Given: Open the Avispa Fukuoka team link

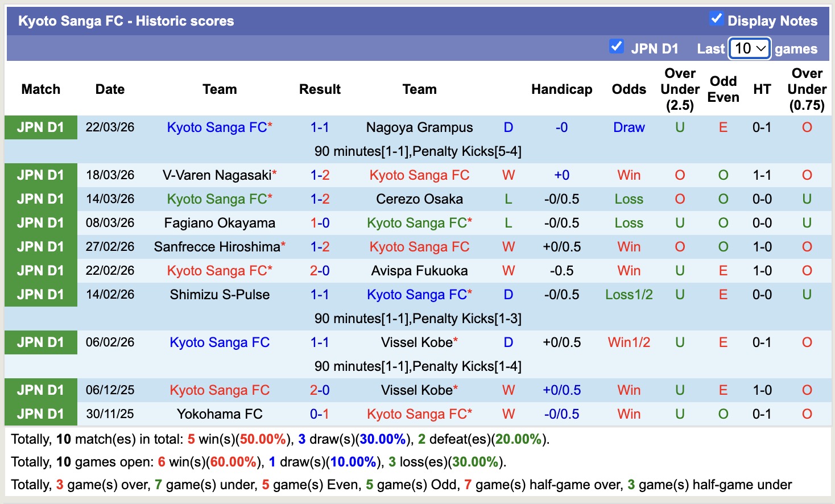Looking at the screenshot, I should coord(419,270).
